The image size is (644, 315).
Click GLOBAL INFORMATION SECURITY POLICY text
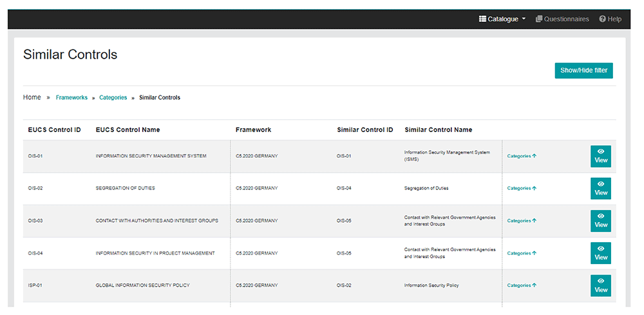(x=142, y=285)
